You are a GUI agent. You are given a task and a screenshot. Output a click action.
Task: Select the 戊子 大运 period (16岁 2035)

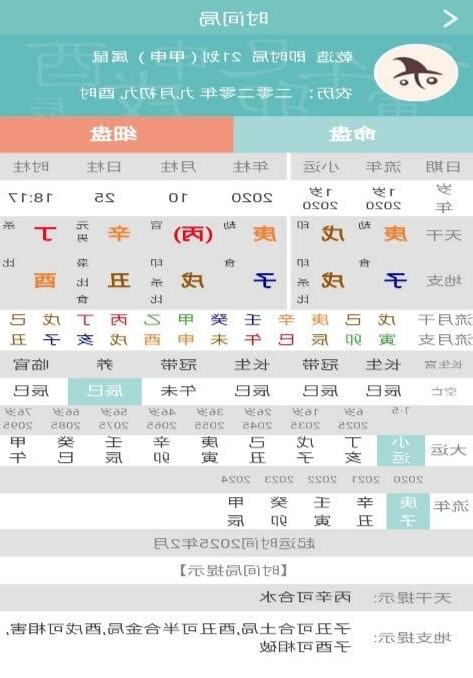point(304,450)
